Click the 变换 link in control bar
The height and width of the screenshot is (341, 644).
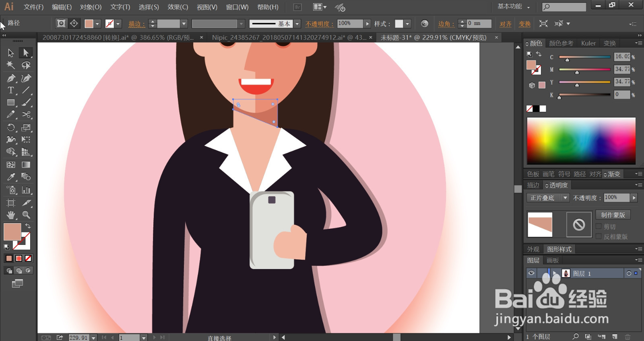coord(524,24)
